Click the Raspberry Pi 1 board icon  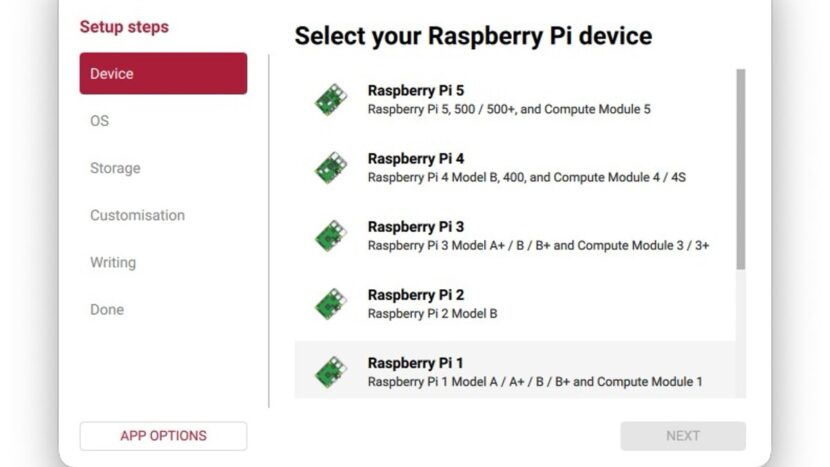tap(331, 371)
